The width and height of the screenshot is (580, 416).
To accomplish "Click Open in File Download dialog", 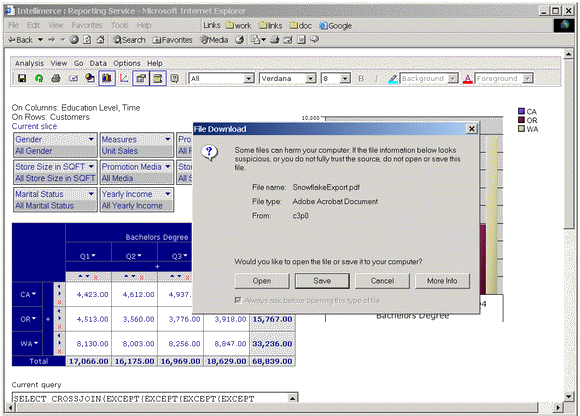I will 262,281.
